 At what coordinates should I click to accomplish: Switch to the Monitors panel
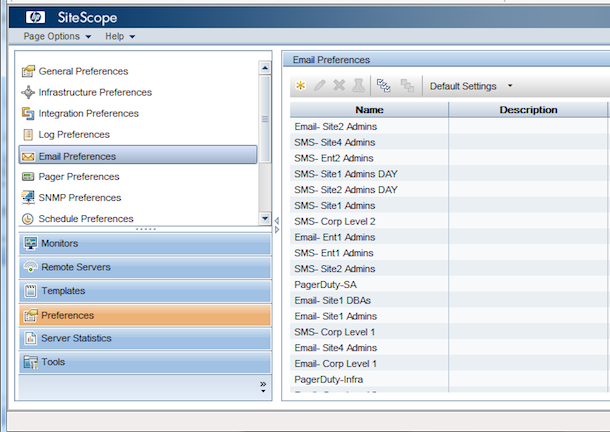coord(144,244)
